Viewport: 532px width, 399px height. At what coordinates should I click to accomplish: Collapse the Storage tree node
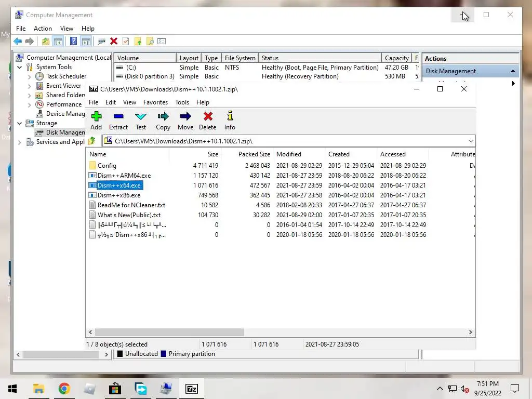coord(20,123)
